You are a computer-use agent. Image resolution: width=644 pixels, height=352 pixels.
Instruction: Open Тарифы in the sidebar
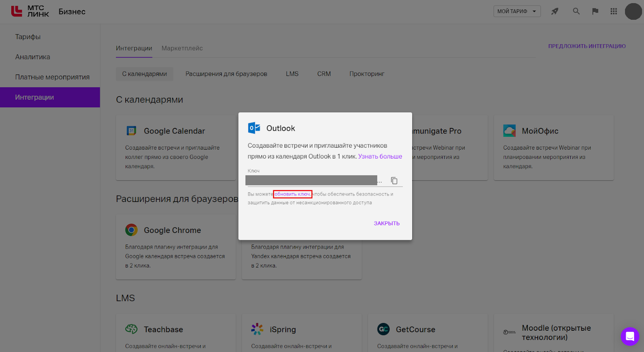tap(28, 37)
